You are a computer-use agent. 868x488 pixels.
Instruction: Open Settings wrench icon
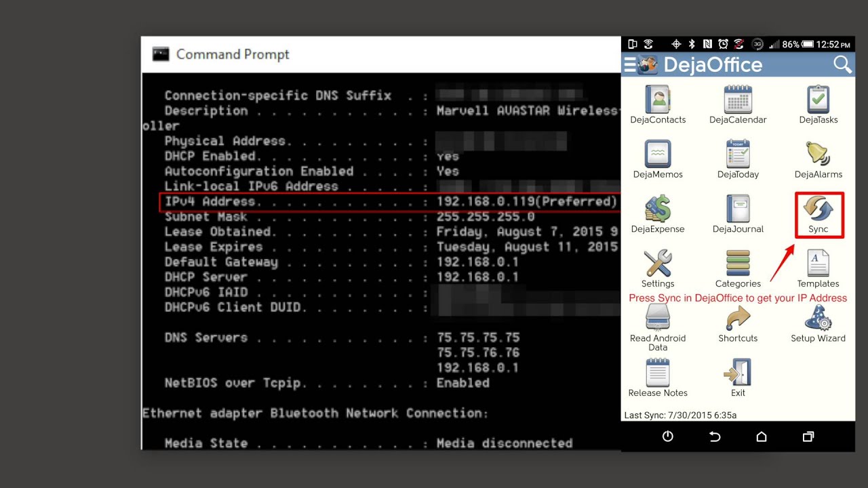pos(658,264)
